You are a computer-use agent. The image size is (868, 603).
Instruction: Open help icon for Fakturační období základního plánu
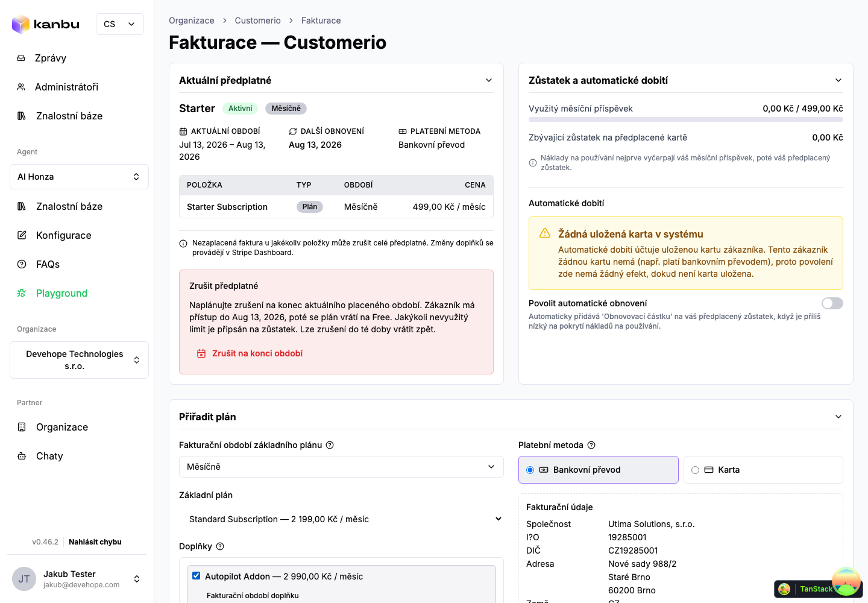point(330,445)
